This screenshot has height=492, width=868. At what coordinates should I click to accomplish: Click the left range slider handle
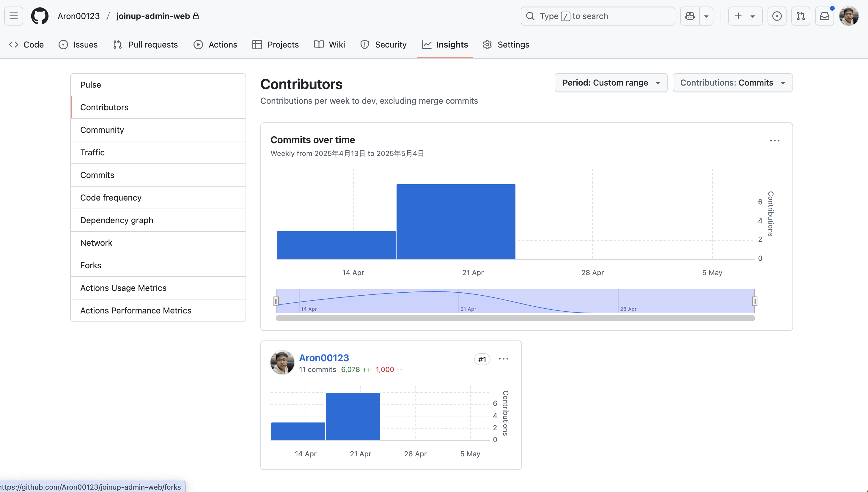(x=276, y=301)
